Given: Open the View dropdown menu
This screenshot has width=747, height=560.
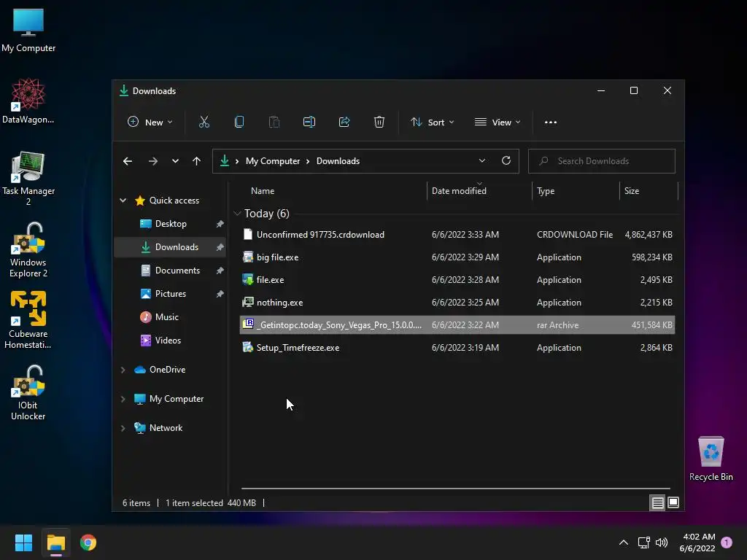Looking at the screenshot, I should click(x=498, y=122).
